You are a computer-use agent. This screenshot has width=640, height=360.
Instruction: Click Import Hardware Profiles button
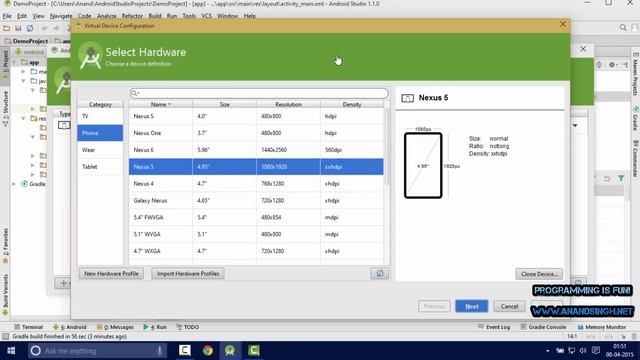(x=188, y=273)
